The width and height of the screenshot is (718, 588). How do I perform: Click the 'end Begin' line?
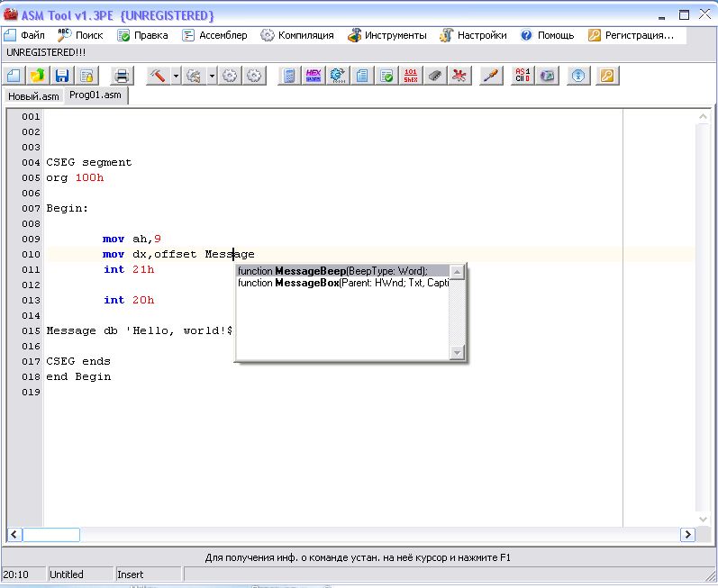(x=78, y=377)
